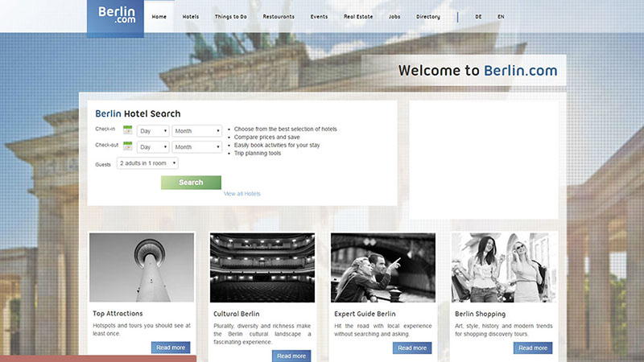The height and width of the screenshot is (362, 644).
Task: Click the TV tower Top Attractions image
Action: click(142, 267)
